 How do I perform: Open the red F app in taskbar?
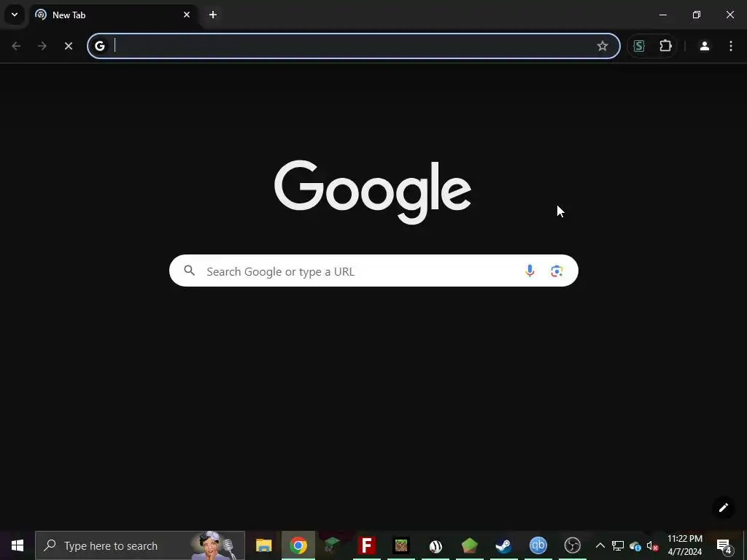(x=367, y=545)
